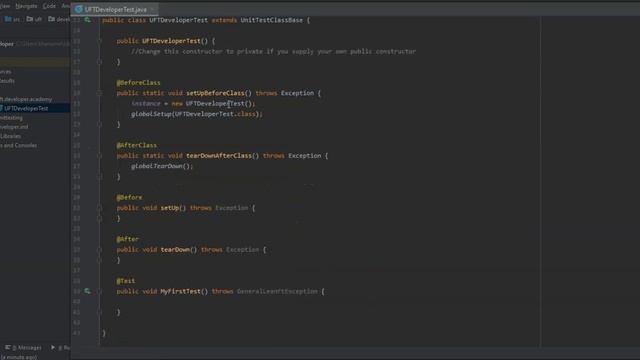Click the MyFirstTest method name
Image resolution: width=640 pixels, height=360 pixels.
point(180,291)
